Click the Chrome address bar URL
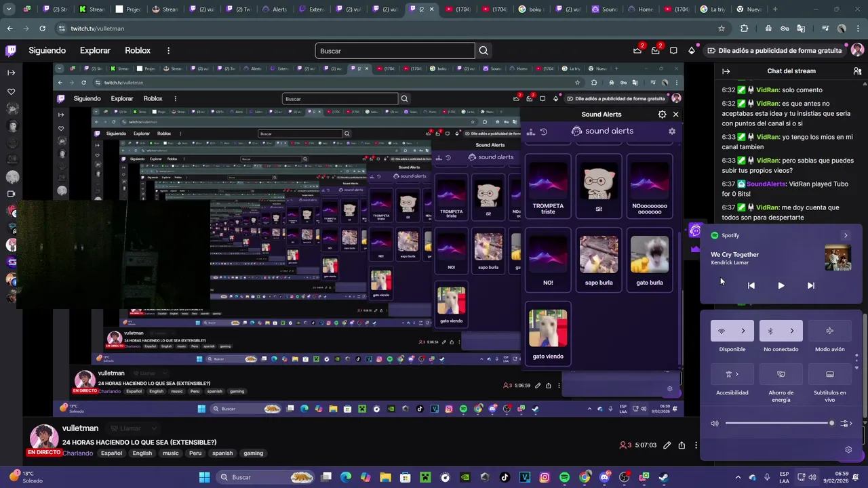The height and width of the screenshot is (488, 868). pos(98,28)
